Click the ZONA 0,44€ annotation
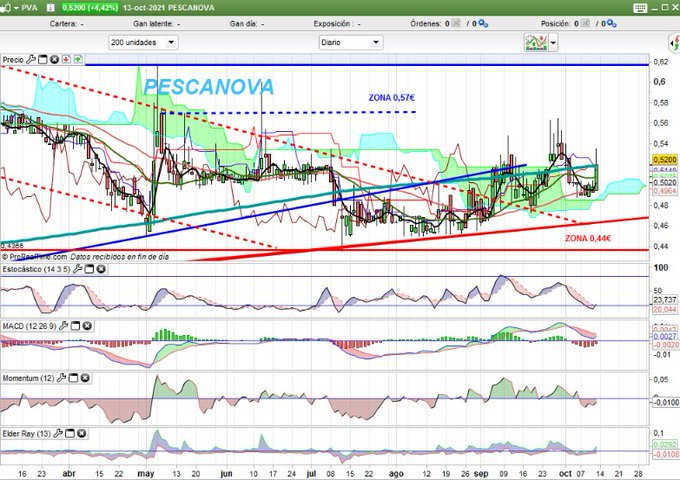Image resolution: width=680 pixels, height=480 pixels. coord(588,238)
